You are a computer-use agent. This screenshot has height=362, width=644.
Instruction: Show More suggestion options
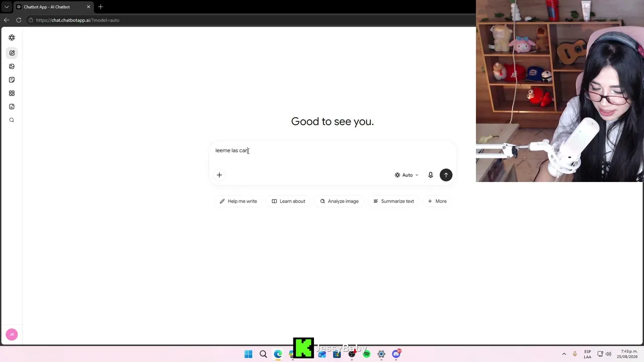(437, 201)
